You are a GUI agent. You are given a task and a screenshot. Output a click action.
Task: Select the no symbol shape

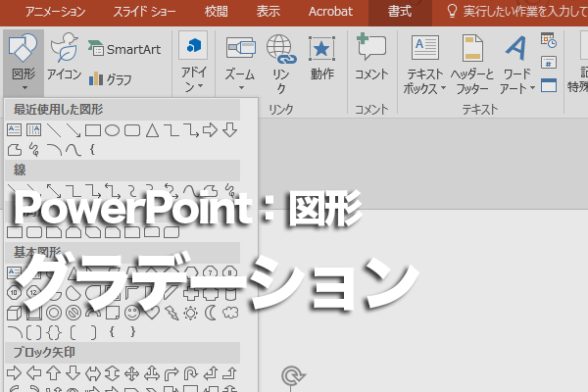73,313
